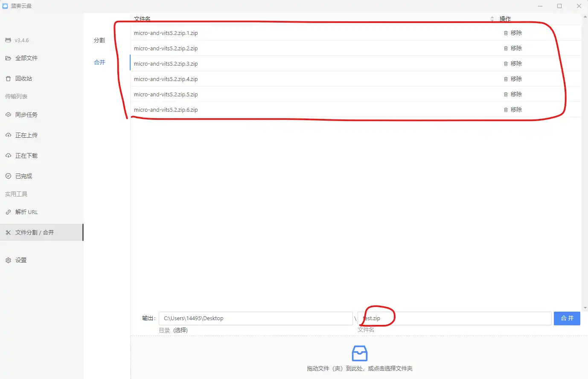This screenshot has width=588, height=379.
Task: Click the 正在下载 cloud download icon
Action: [8, 156]
